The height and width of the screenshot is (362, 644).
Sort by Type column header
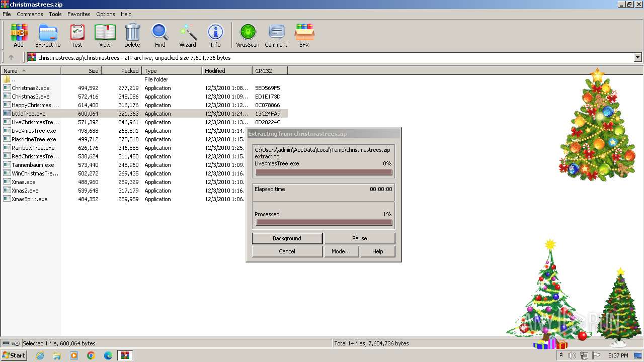[x=172, y=71]
